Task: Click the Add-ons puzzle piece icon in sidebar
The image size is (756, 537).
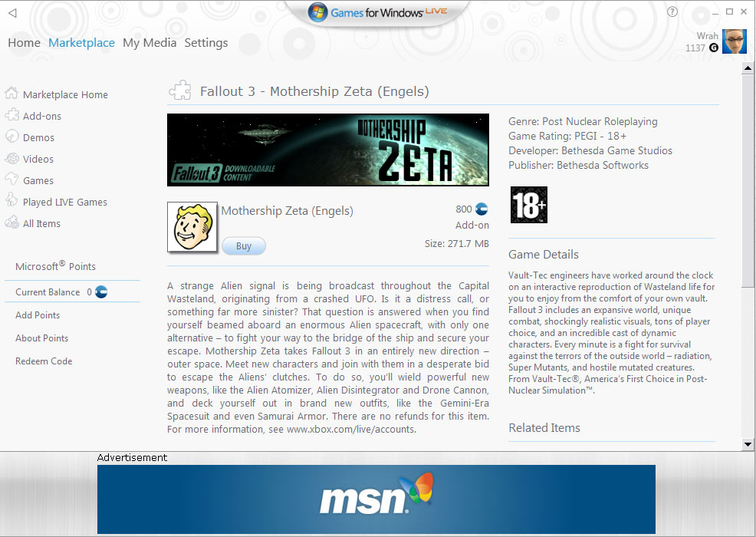Action: 12,115
